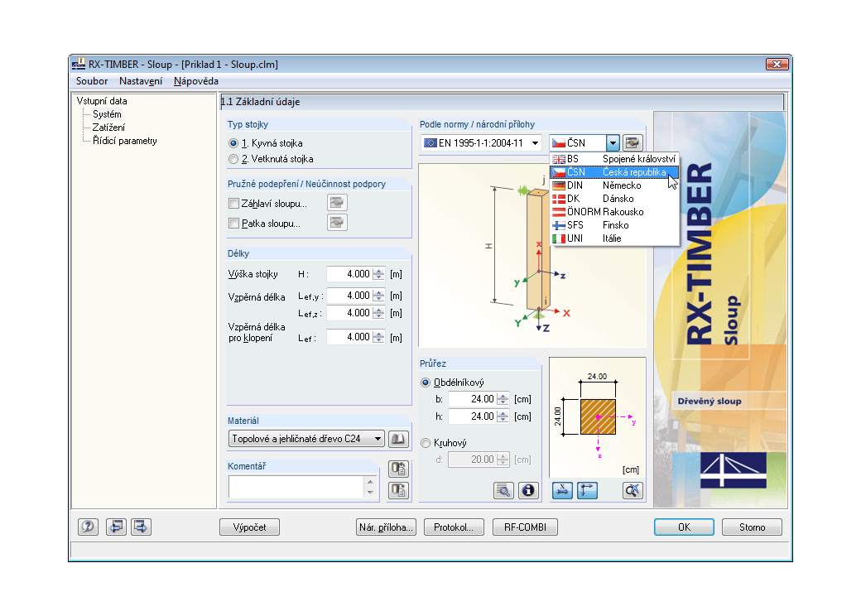Select Kruhový cross-section radio
Screen dimensions: 861x616
point(426,443)
